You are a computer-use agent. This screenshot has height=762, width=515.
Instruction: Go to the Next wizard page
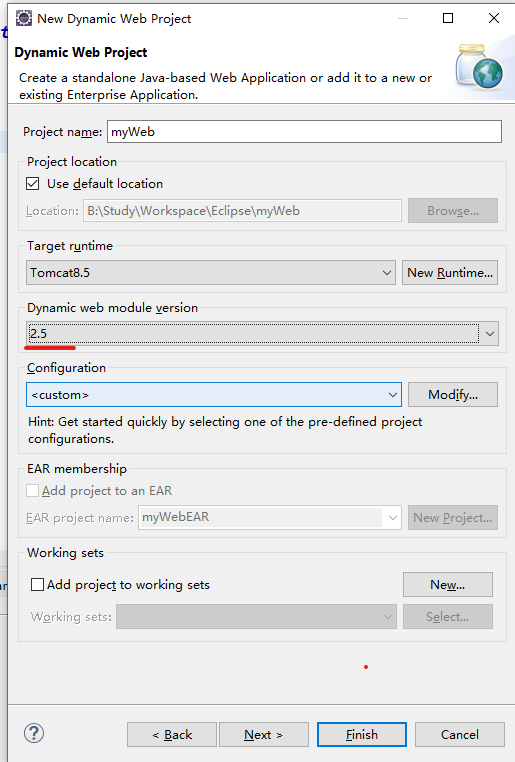click(264, 734)
